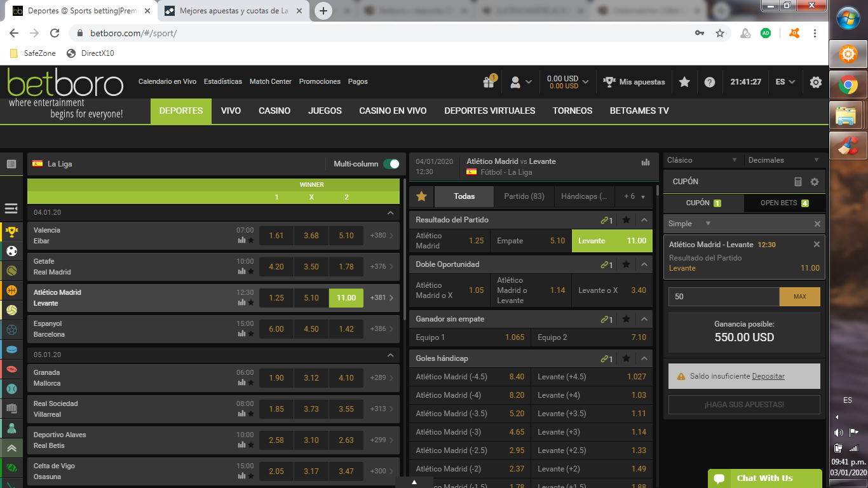Open the Decimales odds format dropdown
The height and width of the screenshot is (488, 868).
784,160
